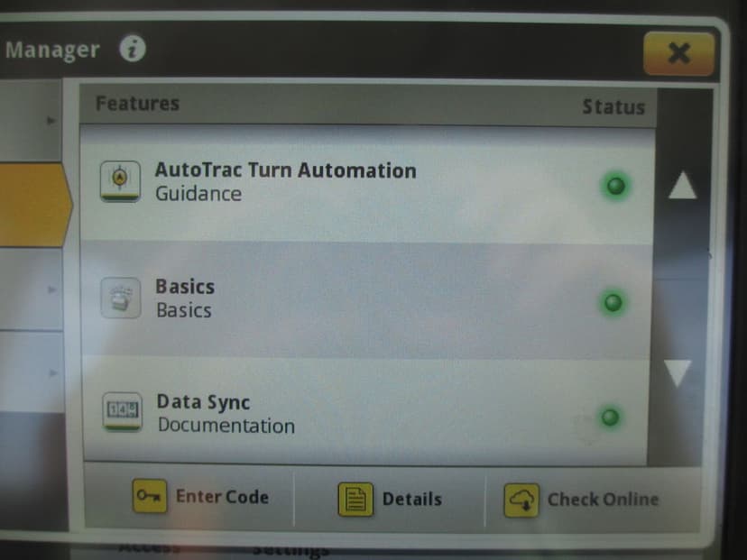This screenshot has height=560, width=747.
Task: Click the up arrow in the features list
Action: tap(683, 185)
